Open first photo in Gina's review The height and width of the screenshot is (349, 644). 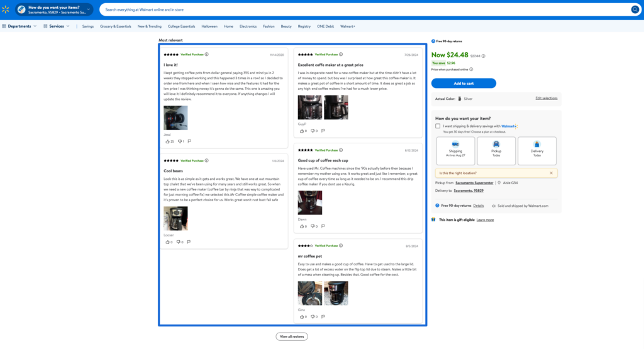(x=310, y=293)
